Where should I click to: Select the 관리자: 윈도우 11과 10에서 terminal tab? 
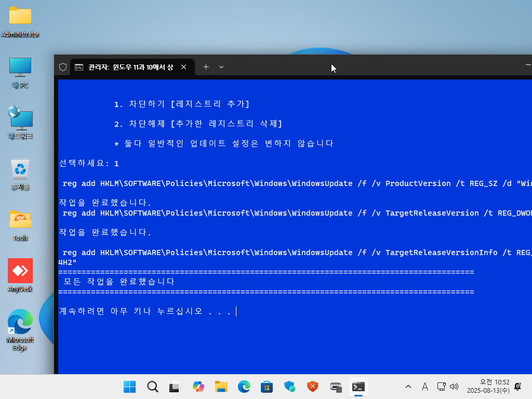pos(131,67)
